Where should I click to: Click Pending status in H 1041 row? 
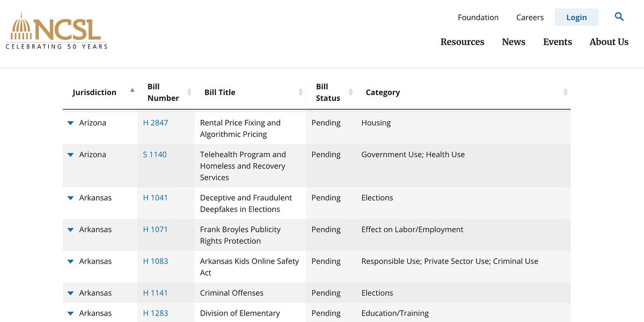coord(326,198)
